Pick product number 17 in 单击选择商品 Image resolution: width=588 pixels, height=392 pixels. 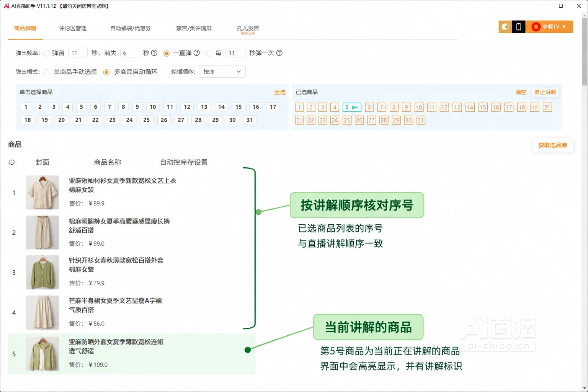click(273, 107)
